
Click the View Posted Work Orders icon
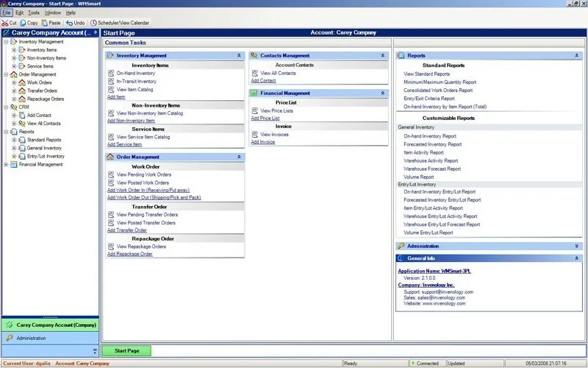pos(111,183)
